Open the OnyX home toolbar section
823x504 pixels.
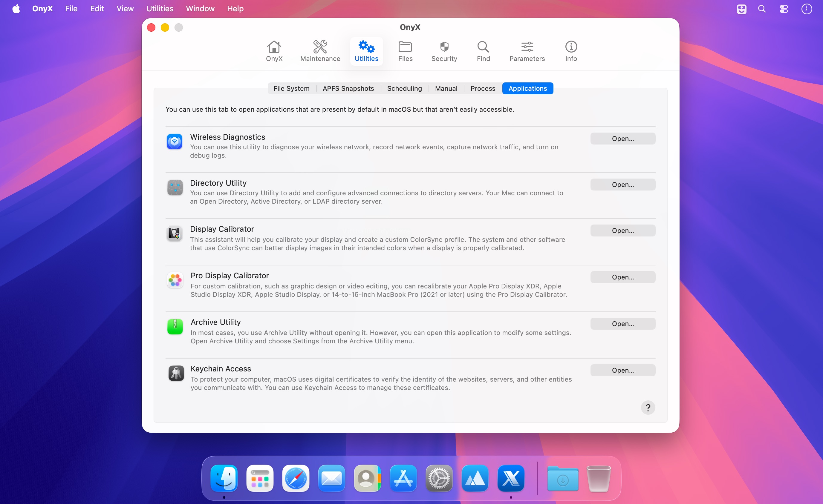(x=274, y=51)
